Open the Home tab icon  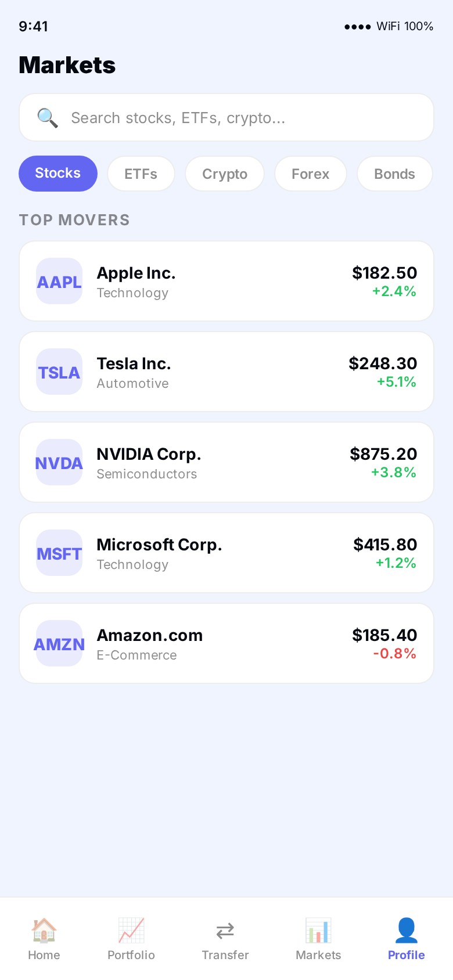pos(44,930)
